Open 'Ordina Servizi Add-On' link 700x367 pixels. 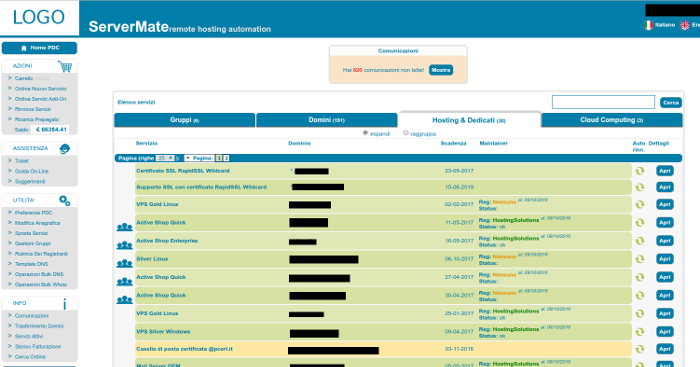(40, 99)
